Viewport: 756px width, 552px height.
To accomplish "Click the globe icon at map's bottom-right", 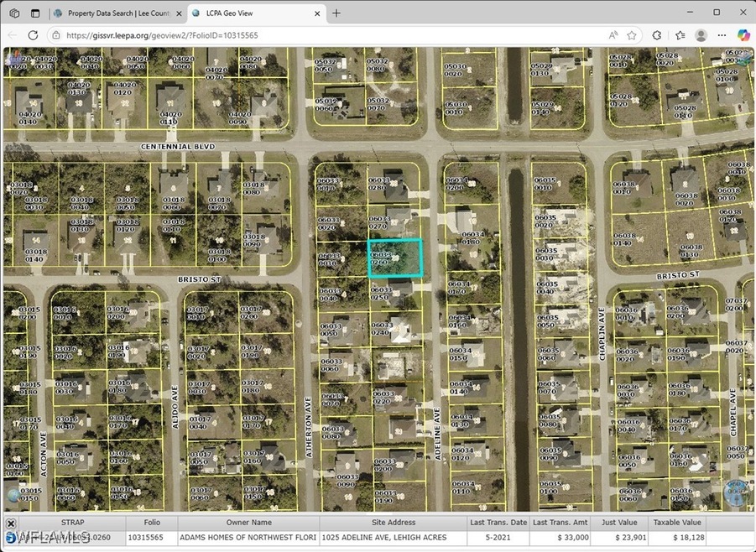I will pyautogui.click(x=737, y=492).
